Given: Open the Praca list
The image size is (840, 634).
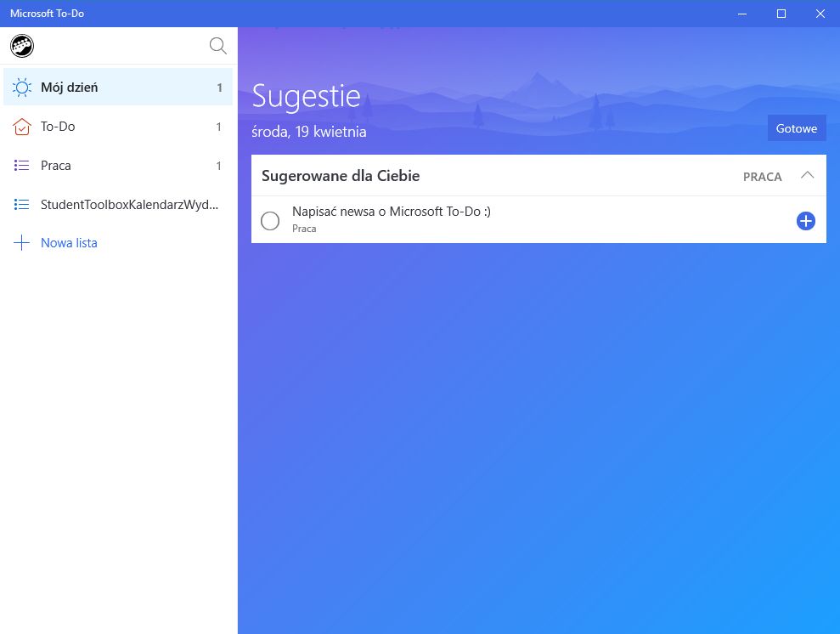Looking at the screenshot, I should (x=118, y=166).
